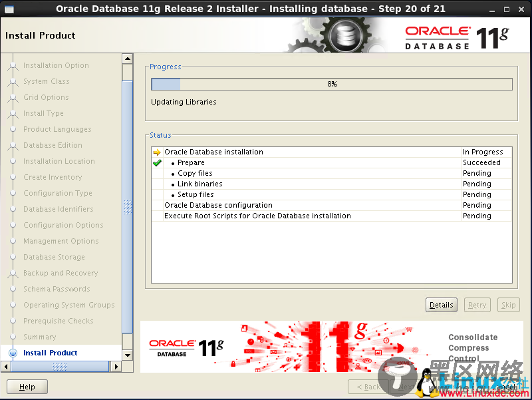Select the Prerequisite Checks step
The width and height of the screenshot is (532, 400).
(x=59, y=321)
